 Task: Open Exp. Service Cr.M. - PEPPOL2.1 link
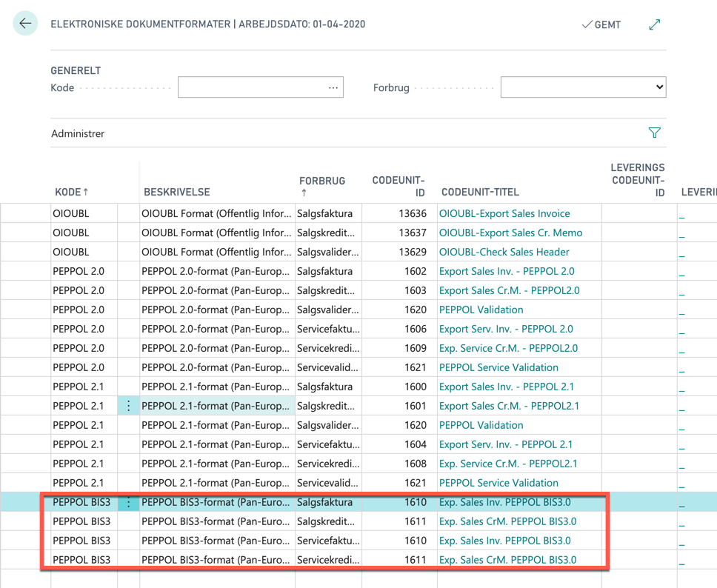(x=508, y=463)
